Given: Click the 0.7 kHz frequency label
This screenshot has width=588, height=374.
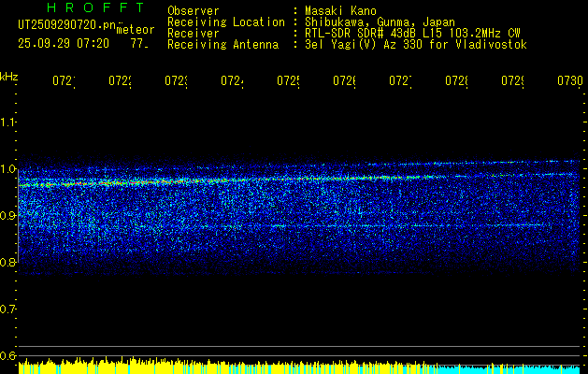Looking at the screenshot, I should coord(7,309).
